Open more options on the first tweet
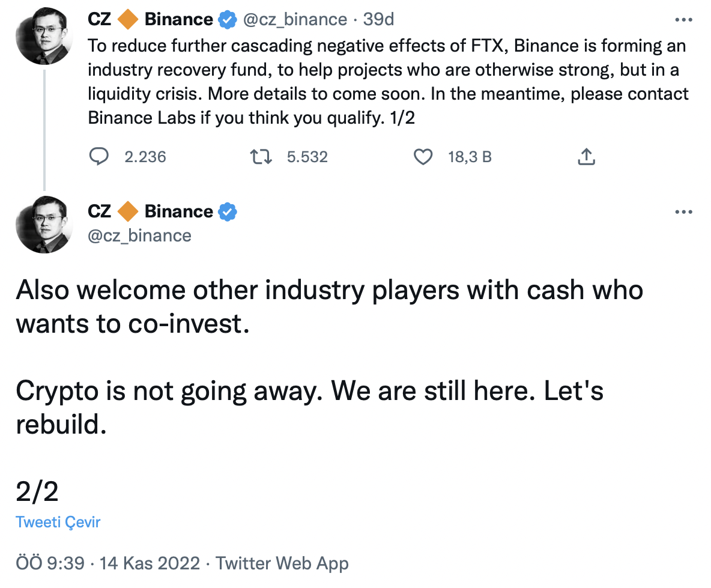The height and width of the screenshot is (588, 711). 683,19
